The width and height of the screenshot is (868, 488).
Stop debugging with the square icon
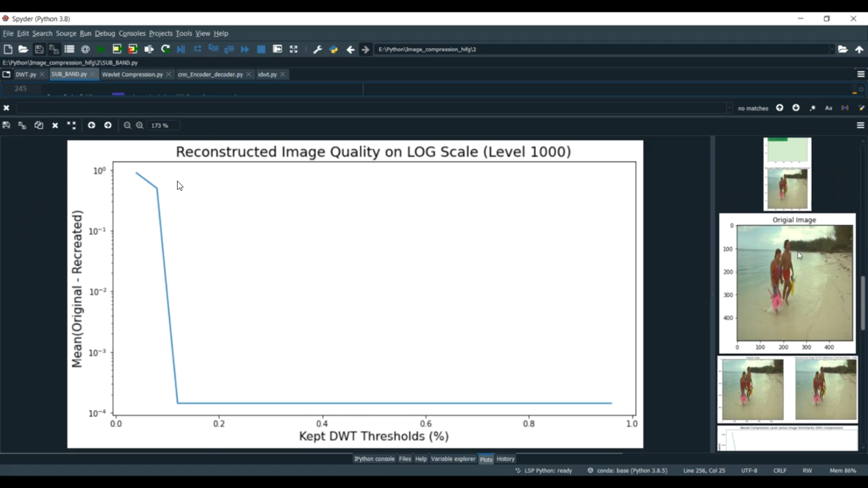262,50
